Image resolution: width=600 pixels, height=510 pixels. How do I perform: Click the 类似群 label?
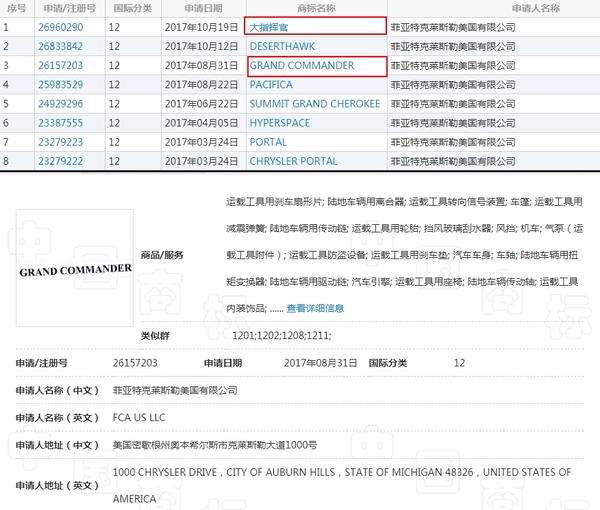click(155, 336)
